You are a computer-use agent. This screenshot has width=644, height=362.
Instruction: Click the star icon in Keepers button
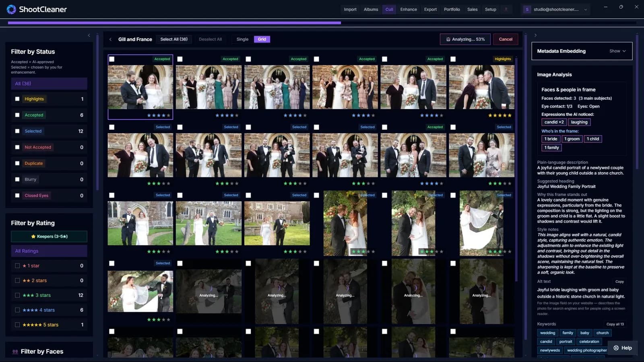click(x=33, y=237)
